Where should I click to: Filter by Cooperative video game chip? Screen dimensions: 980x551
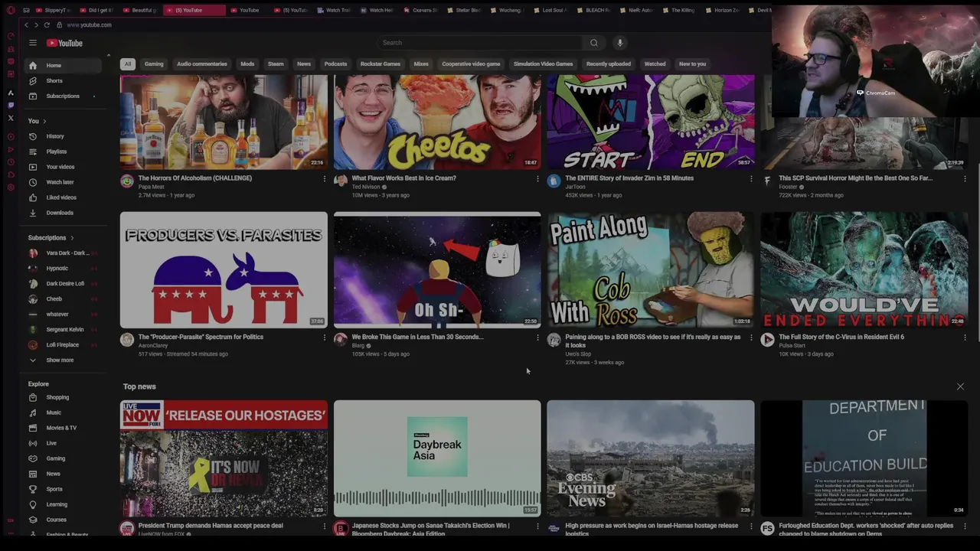coord(471,64)
